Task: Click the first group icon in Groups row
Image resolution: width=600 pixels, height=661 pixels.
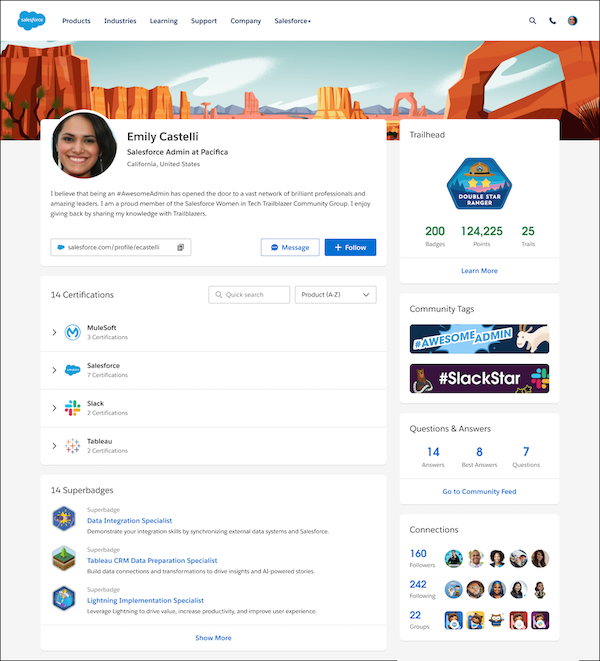Action: 454,620
